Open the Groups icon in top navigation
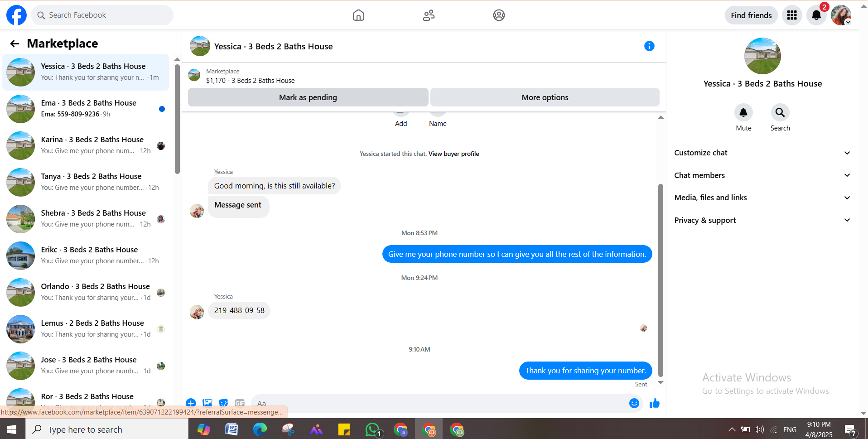Viewport: 868px width, 439px height. 499,15
